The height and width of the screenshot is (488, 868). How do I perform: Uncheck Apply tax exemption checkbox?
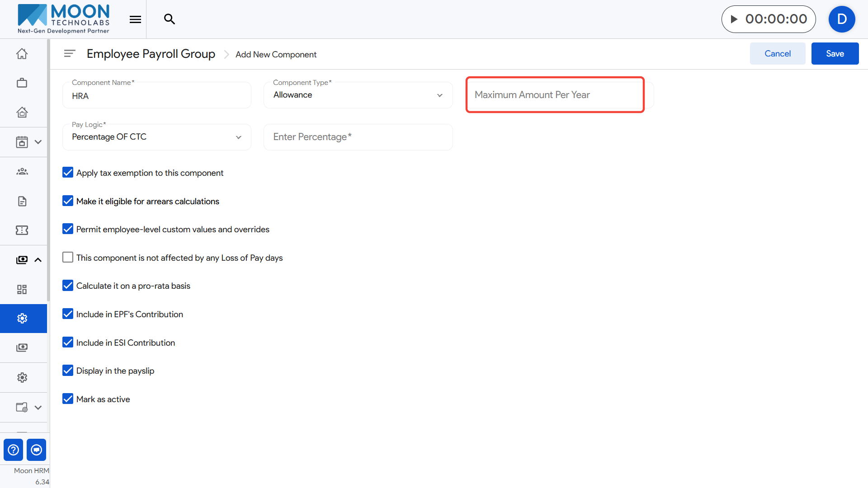[x=68, y=173]
